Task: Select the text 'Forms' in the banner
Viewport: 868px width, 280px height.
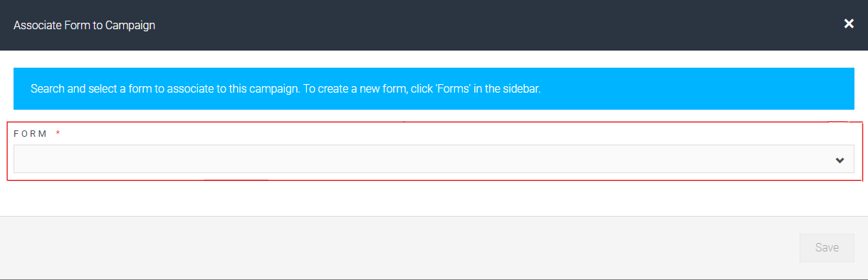Action: 473,90
